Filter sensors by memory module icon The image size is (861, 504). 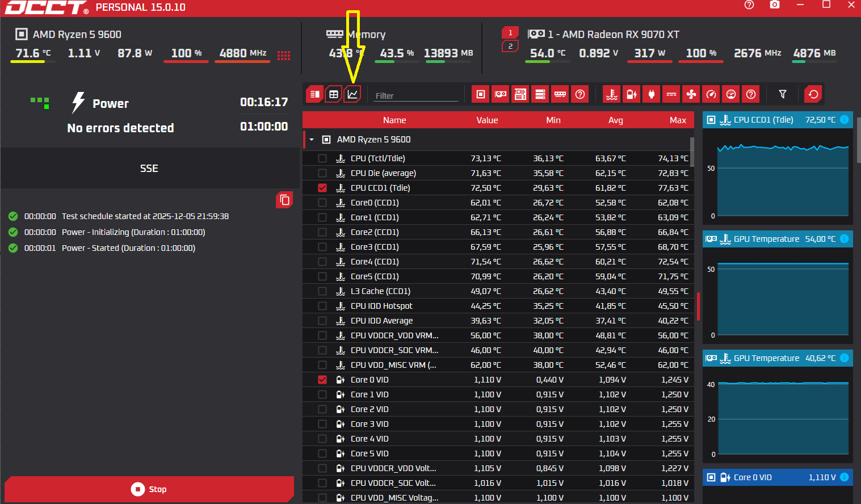[x=560, y=94]
